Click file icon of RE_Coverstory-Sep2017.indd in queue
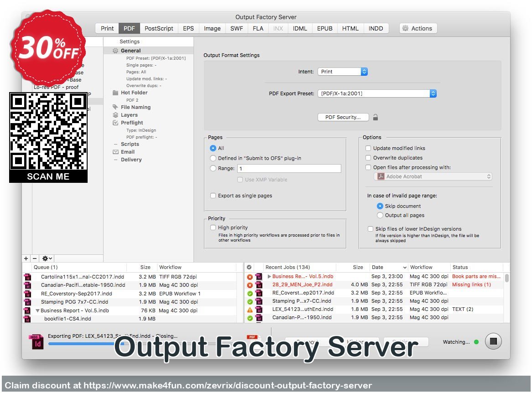 pyautogui.click(x=27, y=294)
